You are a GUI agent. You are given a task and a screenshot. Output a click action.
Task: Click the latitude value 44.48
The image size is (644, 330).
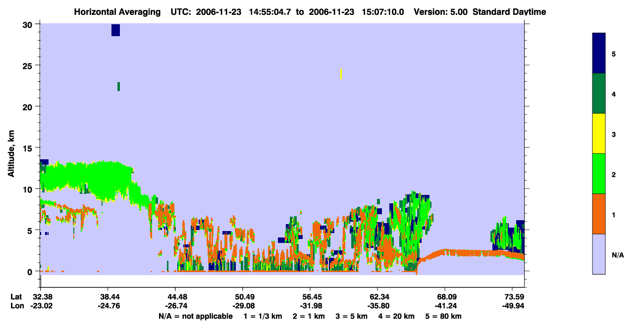[175, 297]
